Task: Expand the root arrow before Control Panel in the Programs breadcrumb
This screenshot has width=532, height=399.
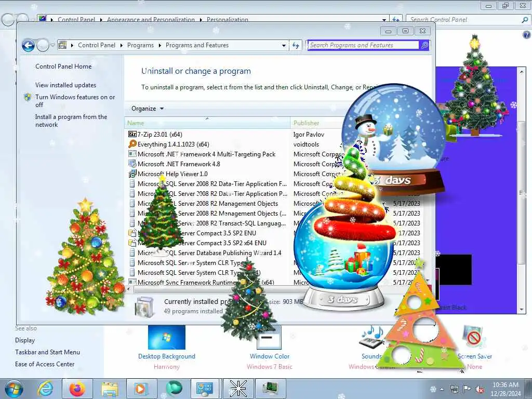Action: pos(72,45)
